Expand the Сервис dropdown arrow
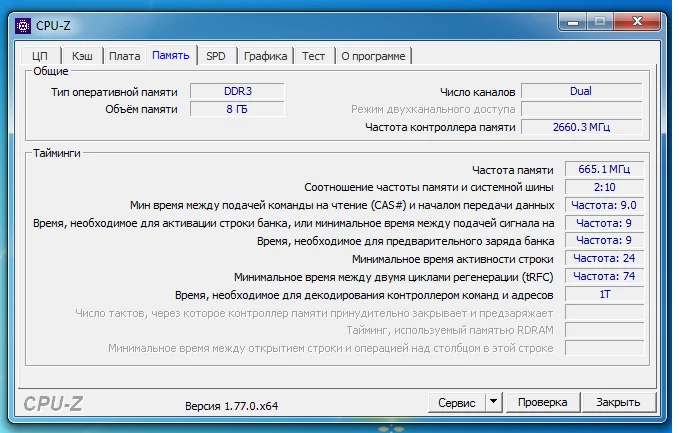The height and width of the screenshot is (433, 679). (x=493, y=403)
